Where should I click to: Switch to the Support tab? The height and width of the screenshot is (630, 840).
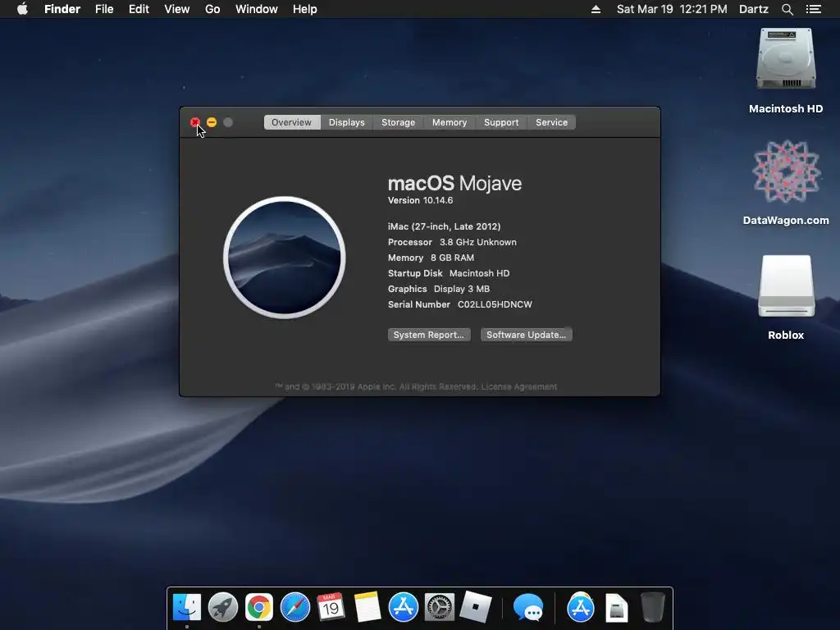tap(501, 122)
